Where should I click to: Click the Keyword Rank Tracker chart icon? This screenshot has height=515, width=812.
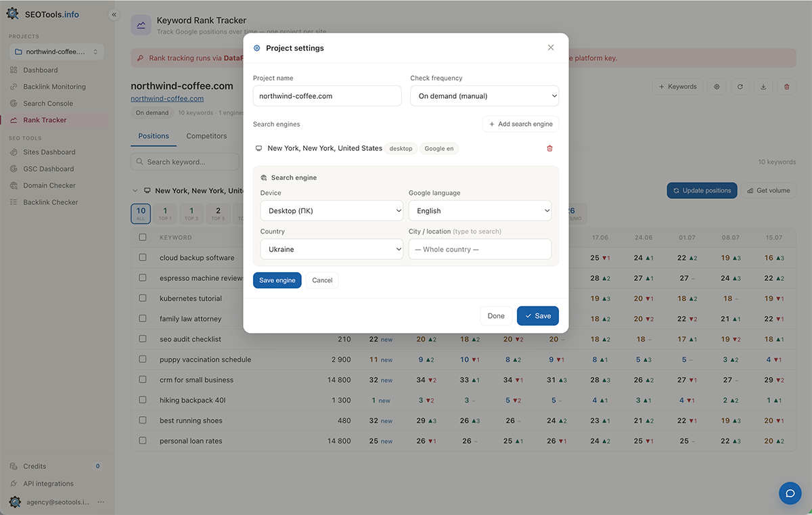click(141, 25)
